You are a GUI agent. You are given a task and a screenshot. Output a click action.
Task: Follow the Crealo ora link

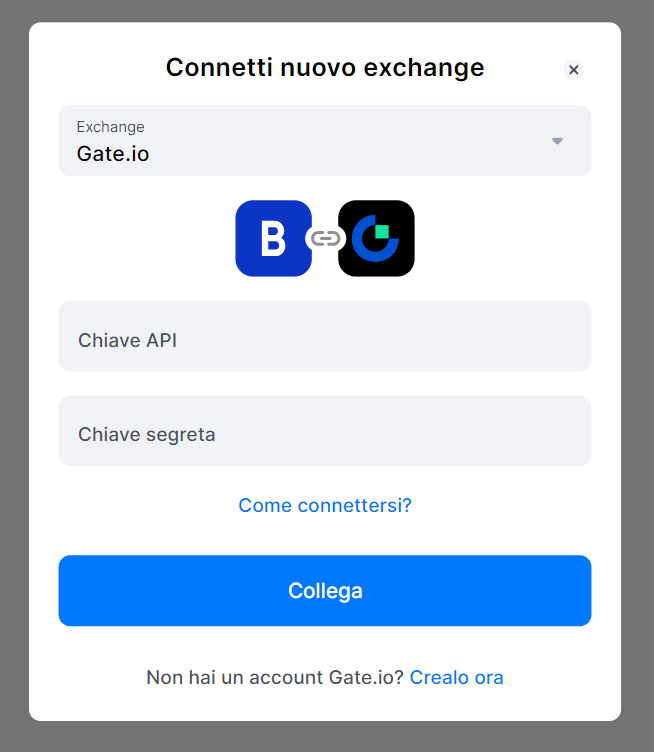pyautogui.click(x=456, y=677)
